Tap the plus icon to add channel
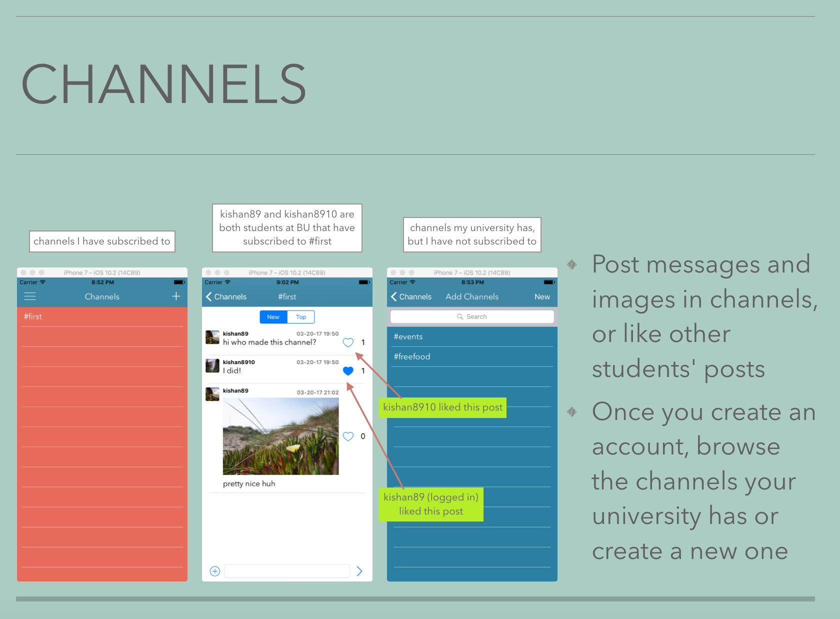Screen dimensions: 840x619 click(x=176, y=296)
